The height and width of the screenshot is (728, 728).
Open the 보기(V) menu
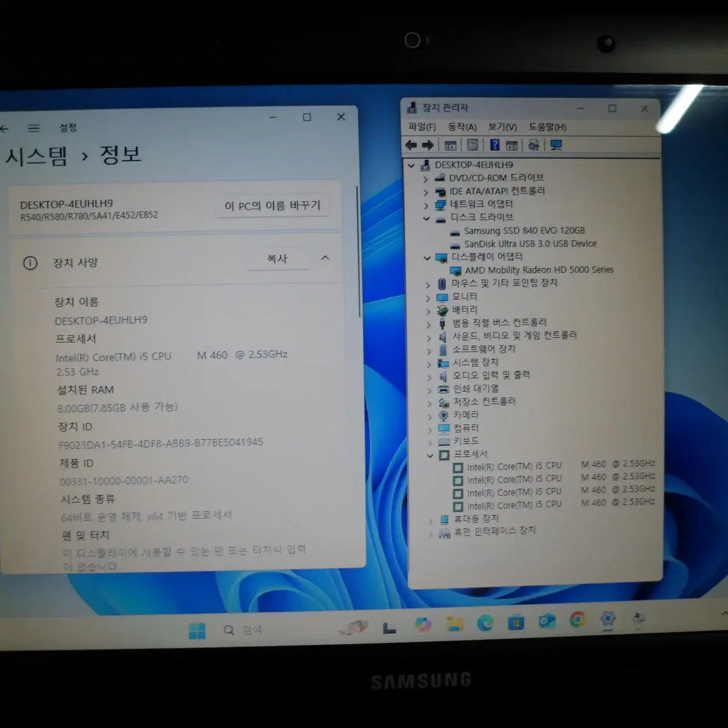(x=502, y=127)
